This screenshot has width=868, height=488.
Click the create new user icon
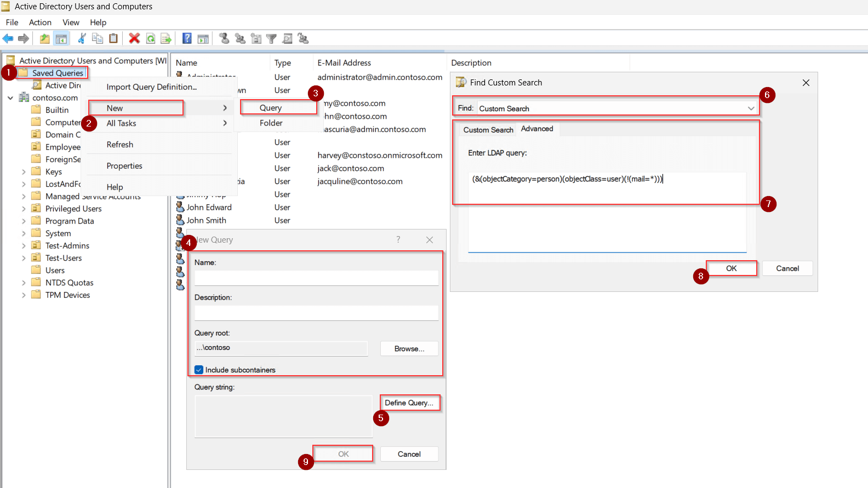224,38
